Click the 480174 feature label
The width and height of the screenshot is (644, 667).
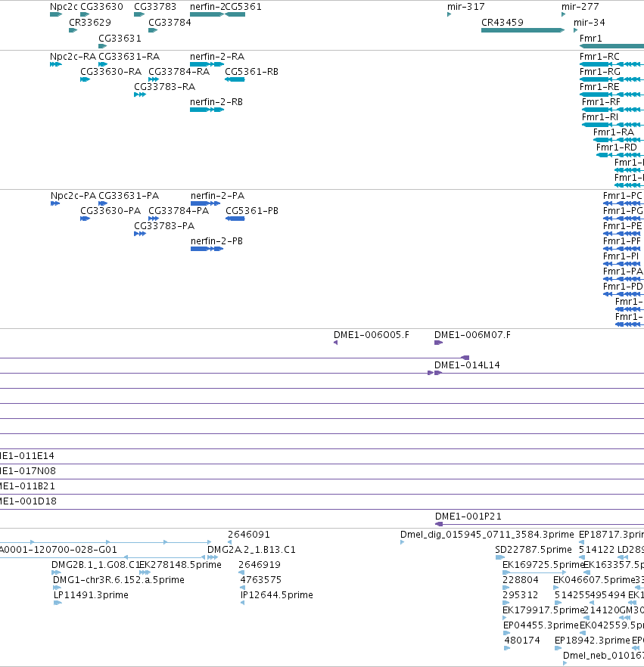tap(522, 641)
